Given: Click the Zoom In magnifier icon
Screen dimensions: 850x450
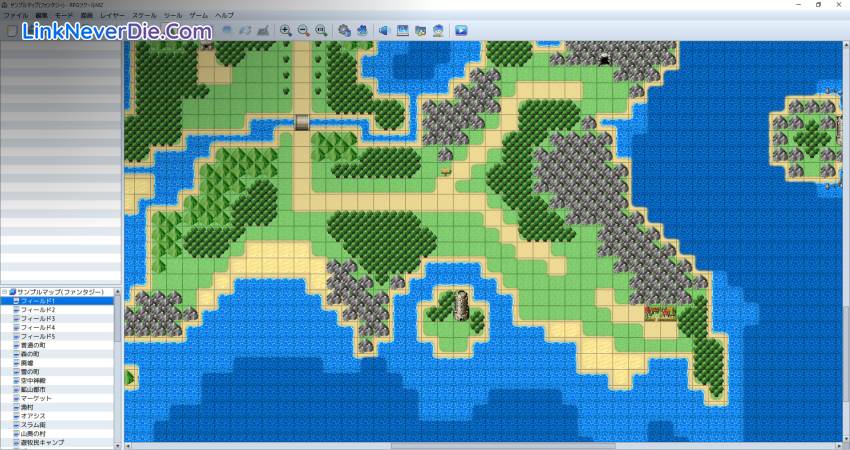Looking at the screenshot, I should pos(286,31).
